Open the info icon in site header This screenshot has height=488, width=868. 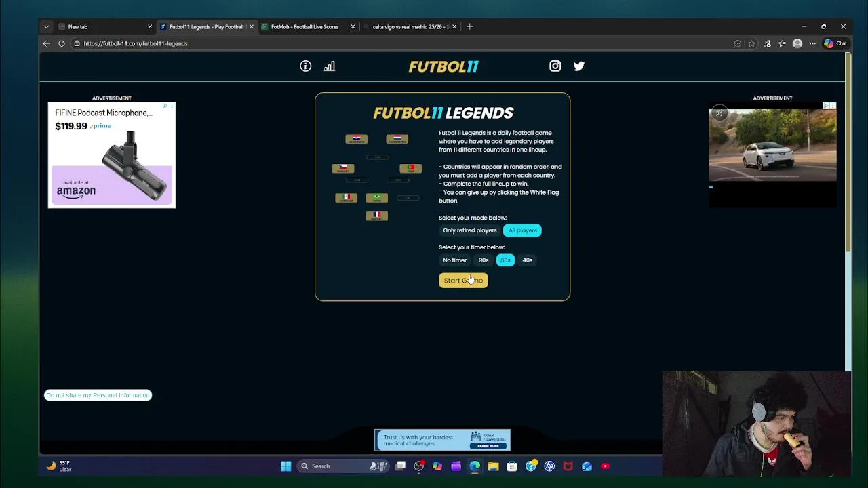[x=306, y=66]
